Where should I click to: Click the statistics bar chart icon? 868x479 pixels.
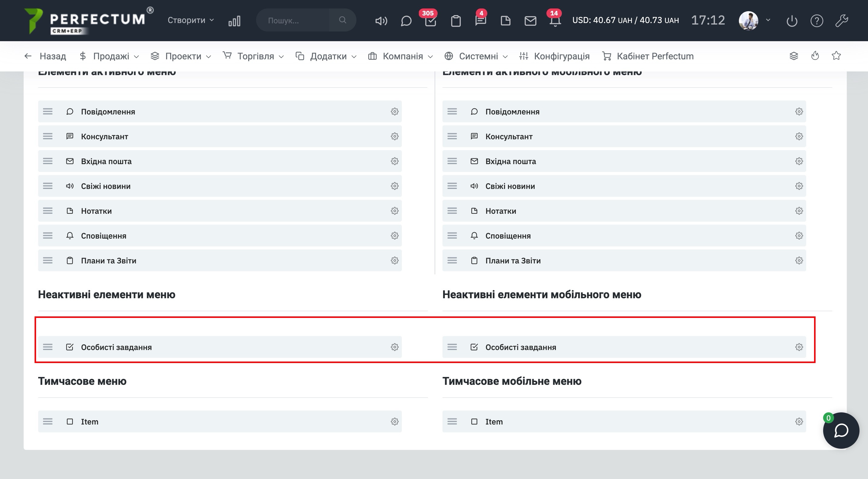click(x=234, y=21)
